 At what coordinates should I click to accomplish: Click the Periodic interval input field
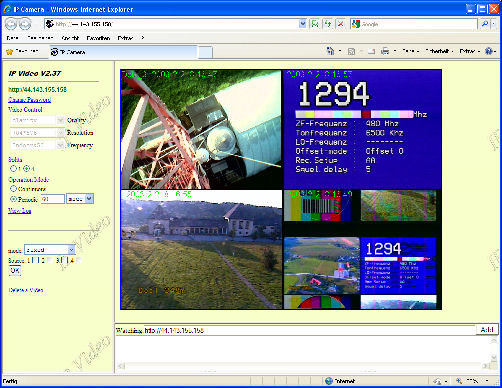coord(53,199)
